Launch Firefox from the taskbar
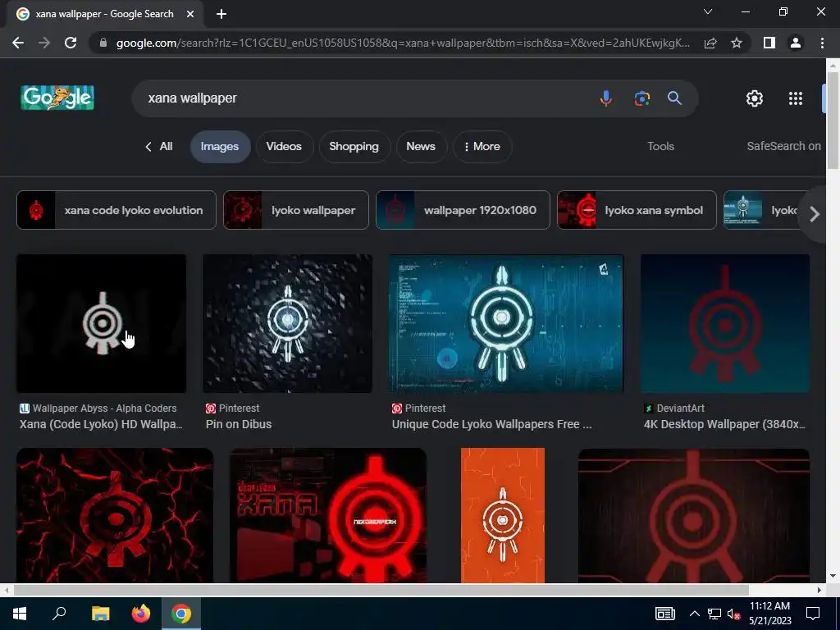This screenshot has width=840, height=630. pos(141,614)
